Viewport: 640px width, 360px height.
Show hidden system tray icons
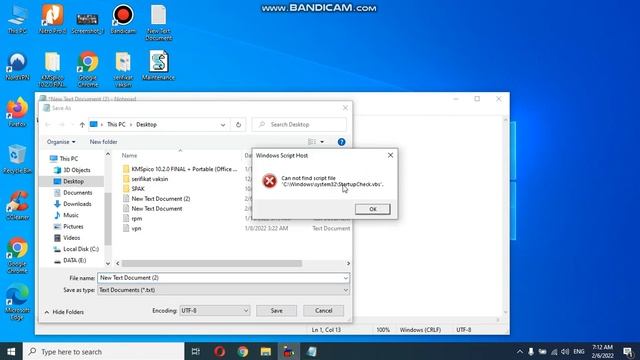click(x=520, y=351)
